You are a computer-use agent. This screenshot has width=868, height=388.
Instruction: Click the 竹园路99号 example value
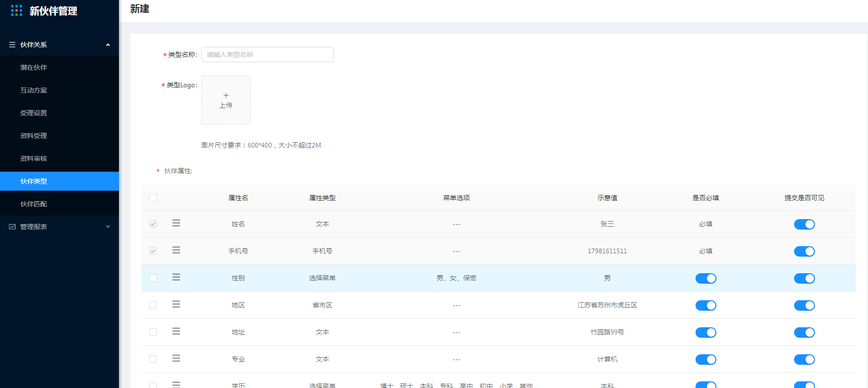pos(607,332)
